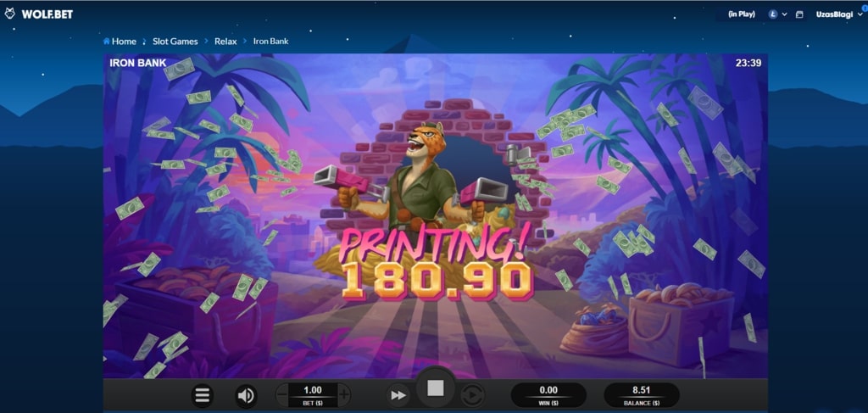This screenshot has height=413, width=868.
Task: Click the 0.00 win amount display
Action: 548,395
